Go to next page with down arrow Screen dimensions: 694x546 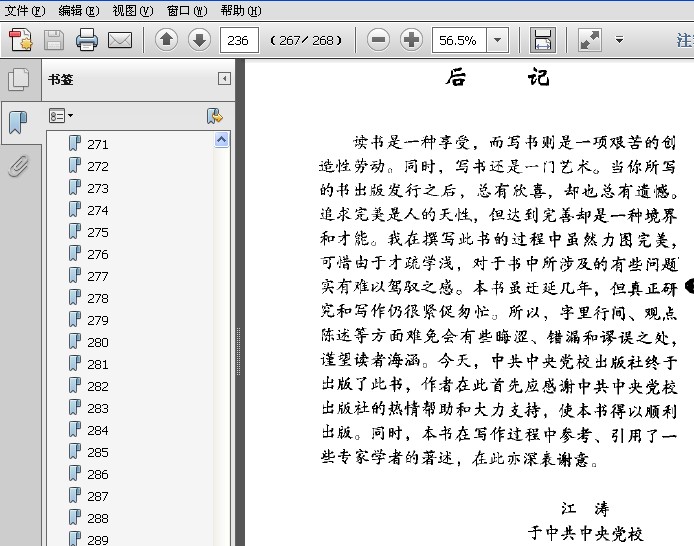click(199, 40)
